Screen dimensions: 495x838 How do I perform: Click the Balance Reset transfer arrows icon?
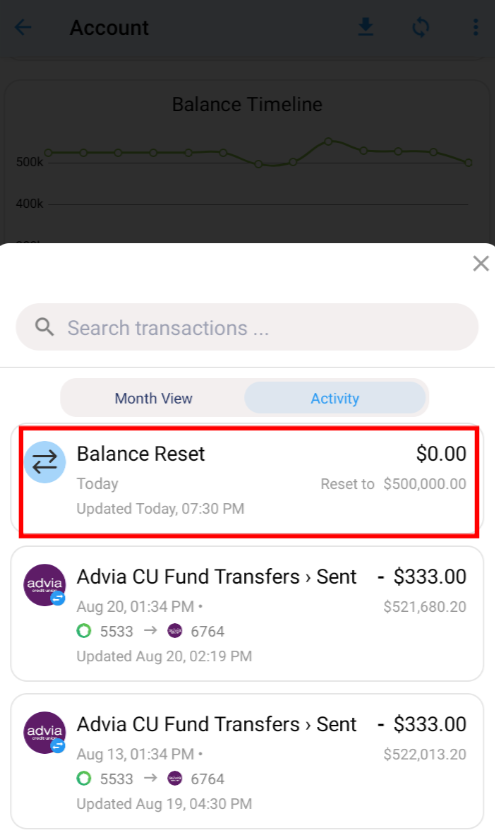click(x=45, y=462)
